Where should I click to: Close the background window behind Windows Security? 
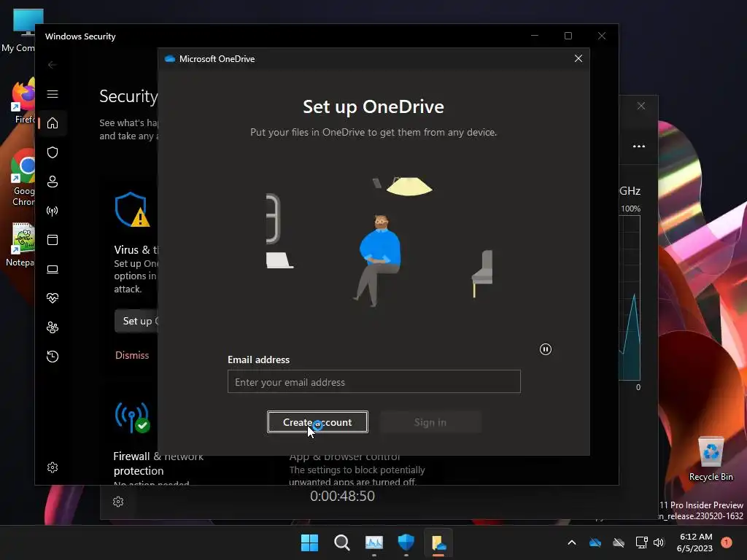[641, 106]
